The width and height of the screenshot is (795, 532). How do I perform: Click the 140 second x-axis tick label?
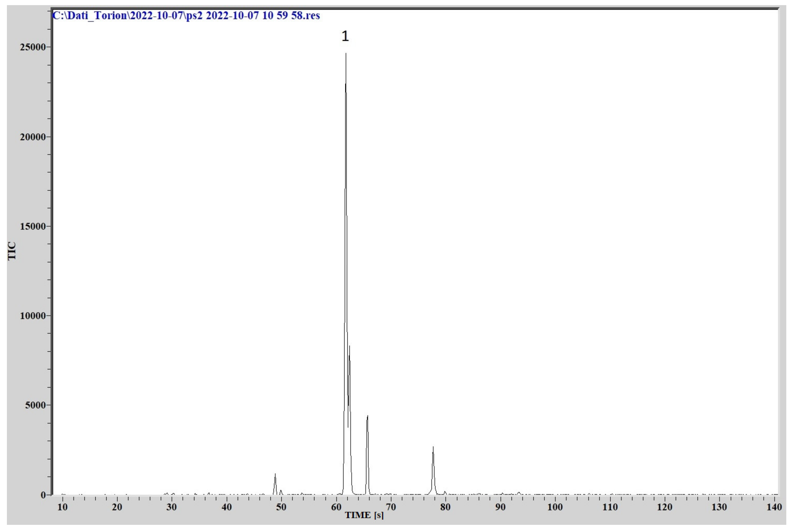click(774, 507)
